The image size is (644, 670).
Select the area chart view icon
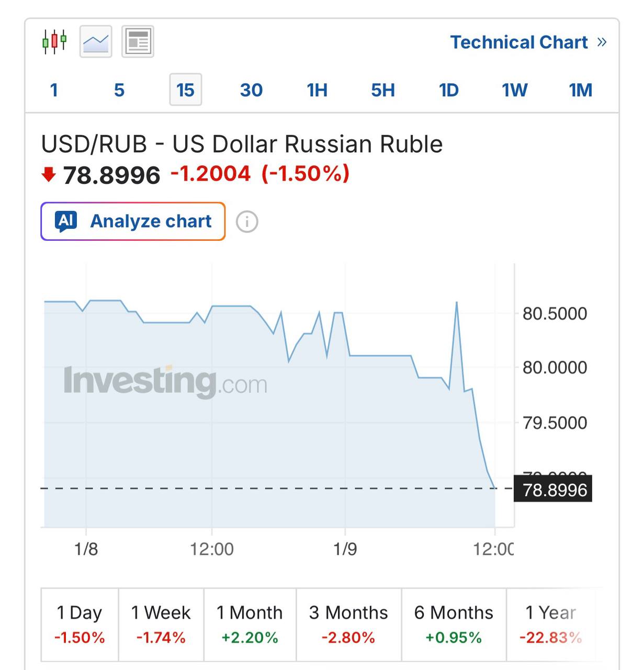pyautogui.click(x=96, y=41)
